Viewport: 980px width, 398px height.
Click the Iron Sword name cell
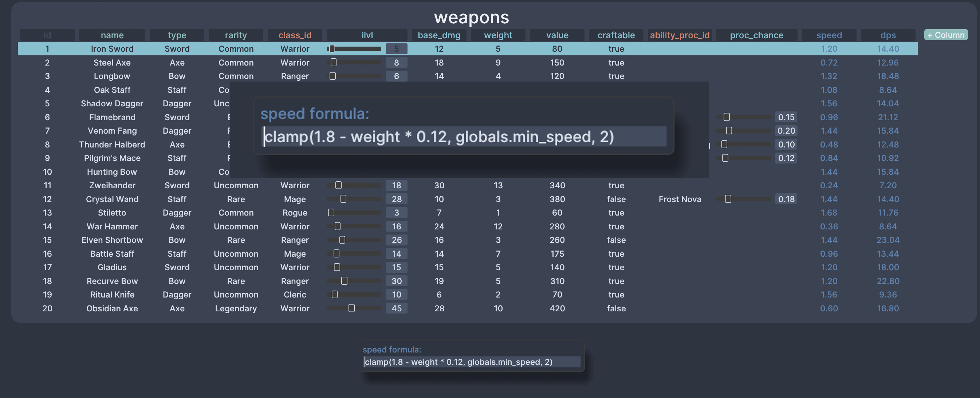point(112,49)
